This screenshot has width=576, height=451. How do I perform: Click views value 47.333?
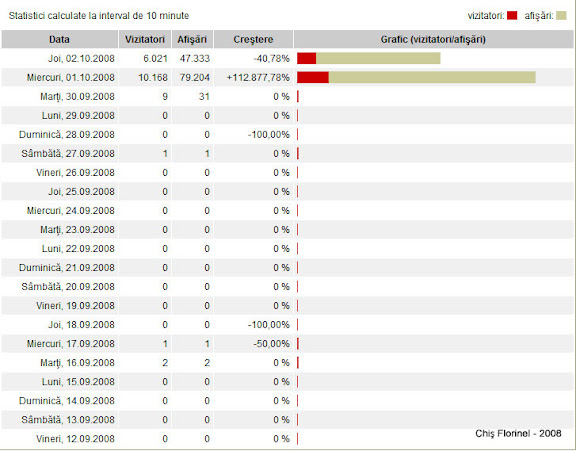coord(195,59)
